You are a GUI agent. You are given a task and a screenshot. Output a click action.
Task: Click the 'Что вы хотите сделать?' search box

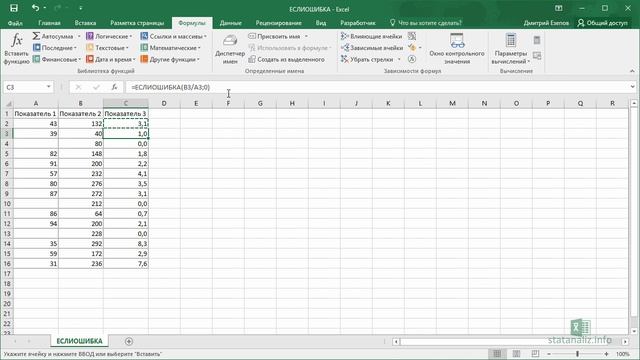click(x=426, y=23)
